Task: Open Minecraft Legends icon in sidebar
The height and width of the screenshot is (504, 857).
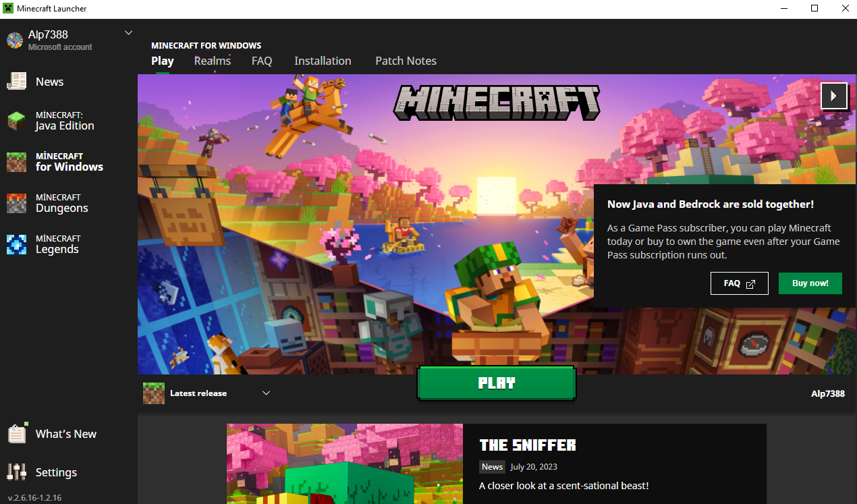Action: (16, 244)
